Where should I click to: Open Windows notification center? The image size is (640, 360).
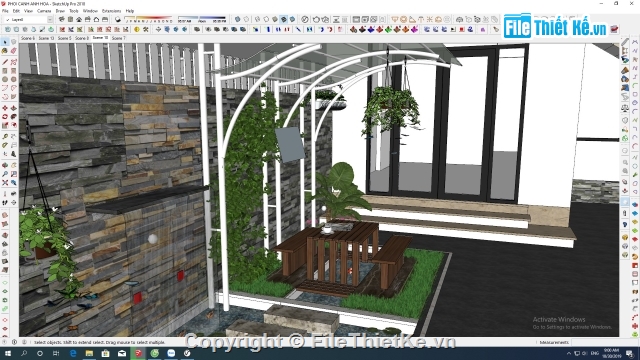click(631, 353)
